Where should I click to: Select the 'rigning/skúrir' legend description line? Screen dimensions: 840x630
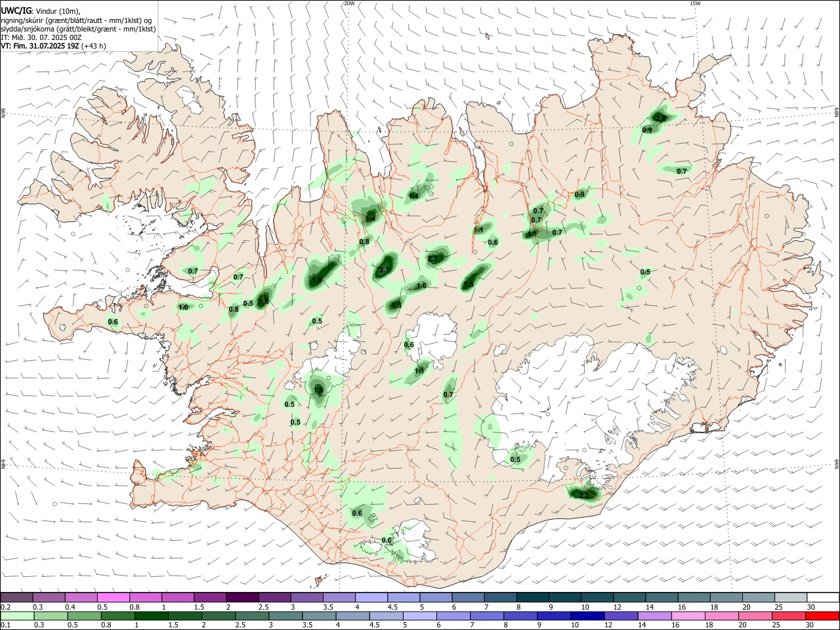pos(76,20)
